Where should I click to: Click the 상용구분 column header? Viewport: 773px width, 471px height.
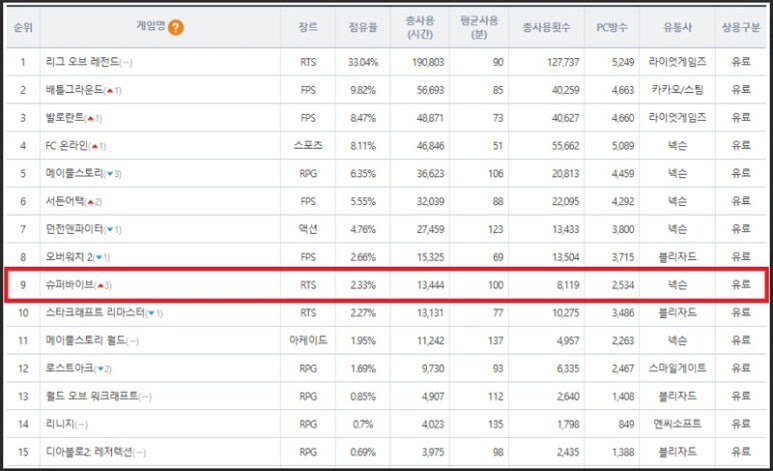(740, 27)
